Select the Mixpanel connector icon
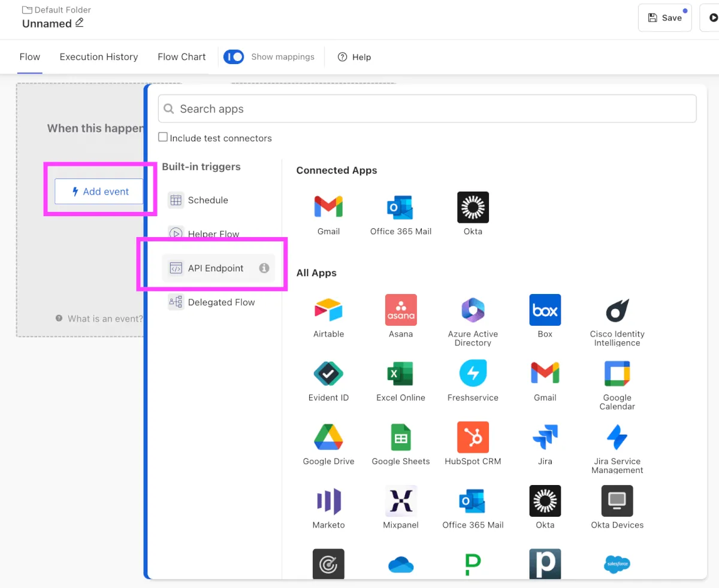 (401, 501)
